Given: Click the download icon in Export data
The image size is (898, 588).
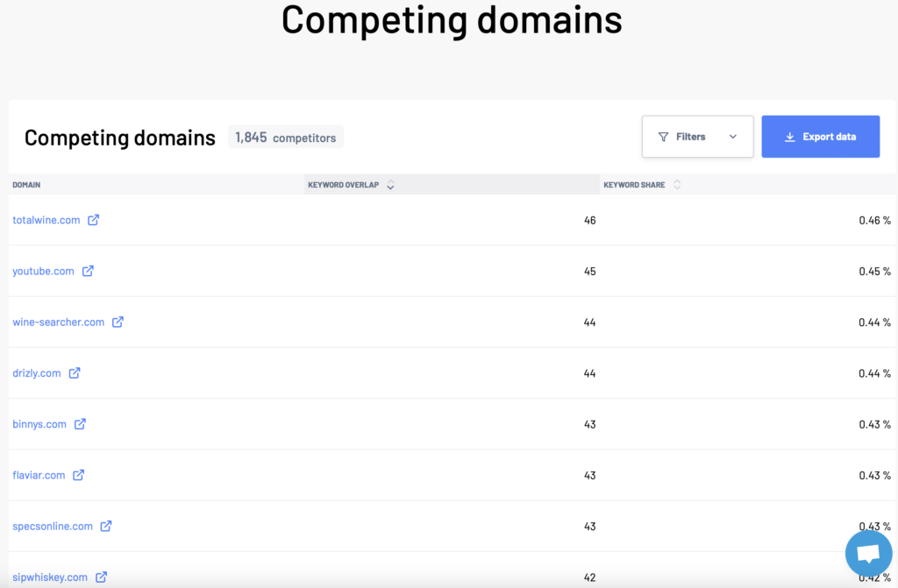Looking at the screenshot, I should 790,137.
